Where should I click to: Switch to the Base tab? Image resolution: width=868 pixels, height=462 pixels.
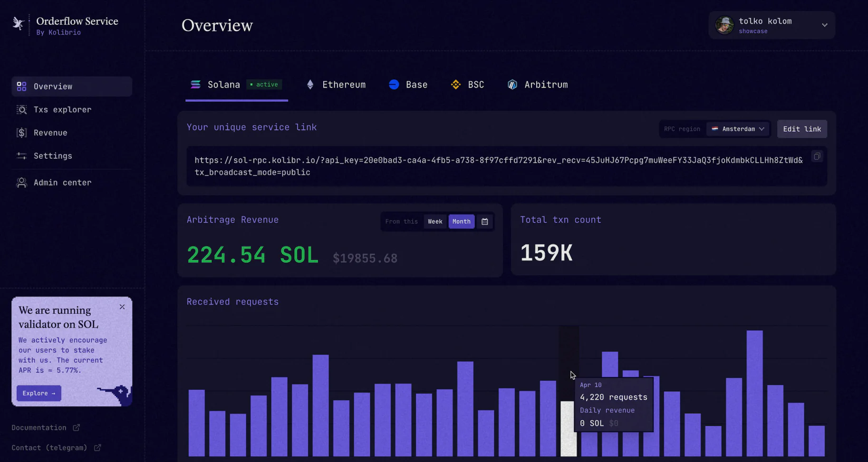click(x=408, y=85)
